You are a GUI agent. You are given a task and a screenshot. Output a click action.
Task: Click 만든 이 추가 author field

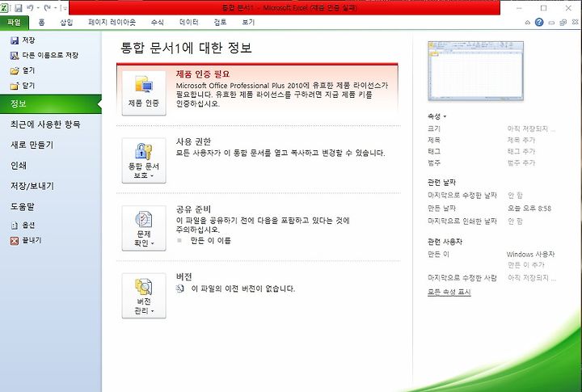[525, 265]
